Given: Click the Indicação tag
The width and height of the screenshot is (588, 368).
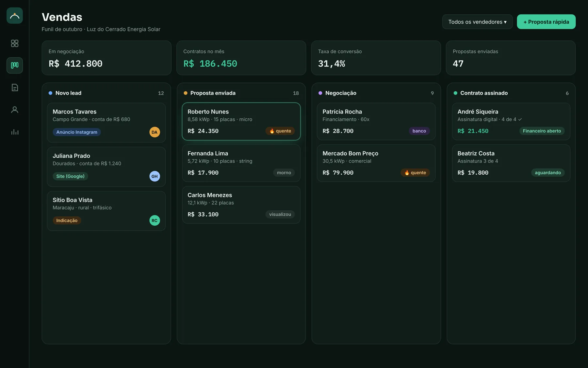Looking at the screenshot, I should click(x=67, y=220).
